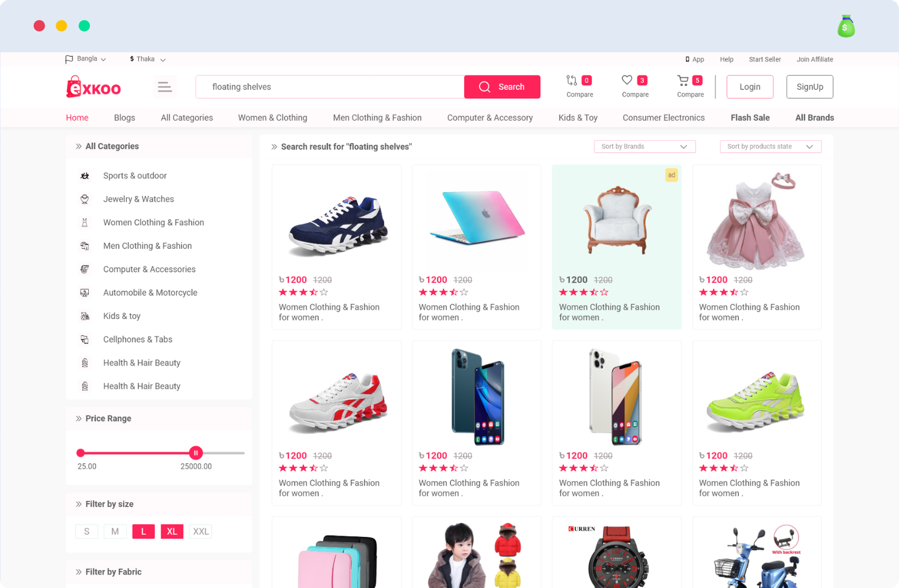Click the Sports & outdoor category icon
This screenshot has width=899, height=588.
[85, 176]
